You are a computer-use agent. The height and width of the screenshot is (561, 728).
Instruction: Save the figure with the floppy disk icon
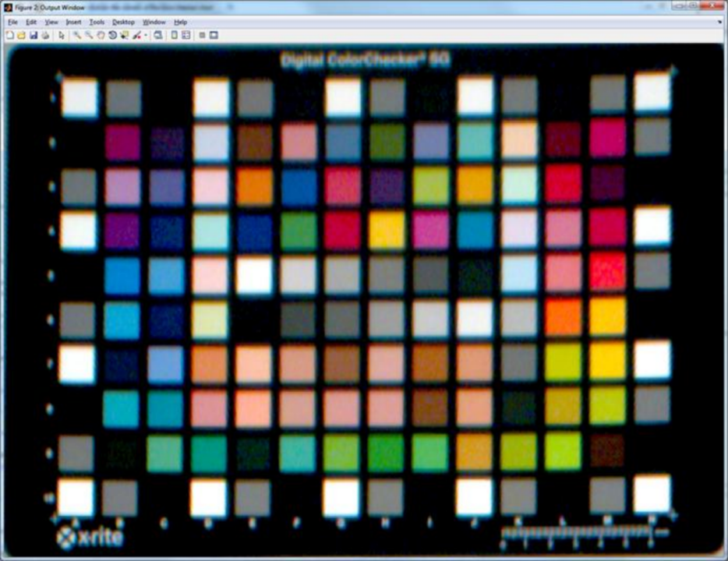point(34,35)
